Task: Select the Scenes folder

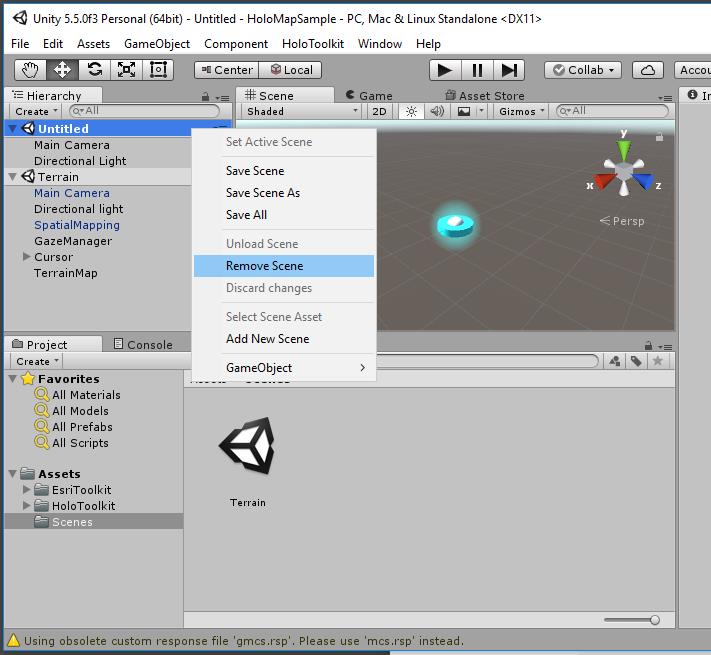Action: point(93,522)
